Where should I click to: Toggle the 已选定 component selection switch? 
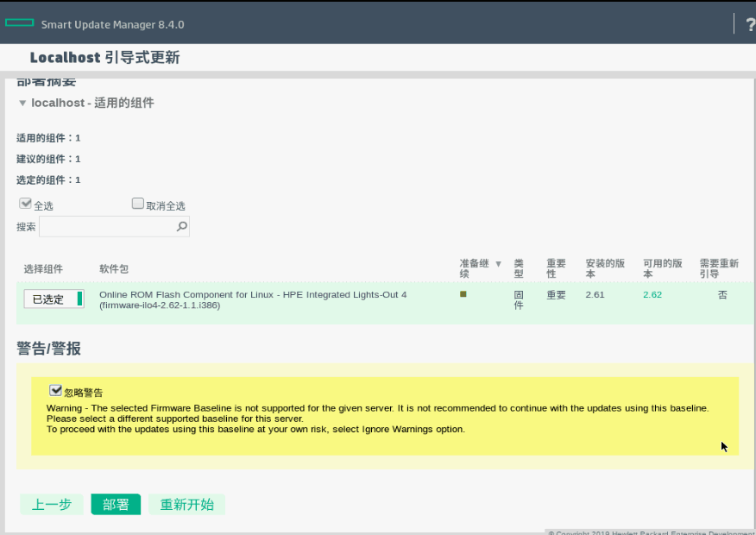[54, 299]
